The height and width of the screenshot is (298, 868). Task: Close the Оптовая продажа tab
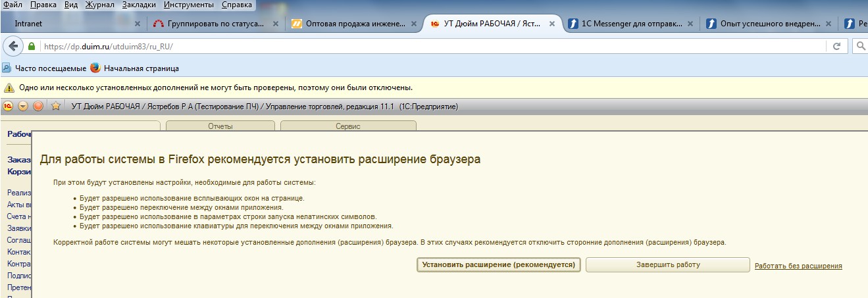(413, 24)
